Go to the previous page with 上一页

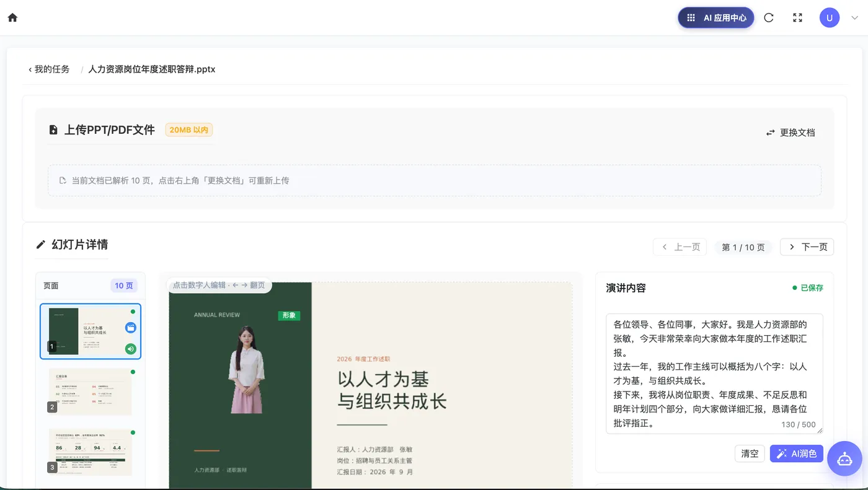tap(680, 247)
